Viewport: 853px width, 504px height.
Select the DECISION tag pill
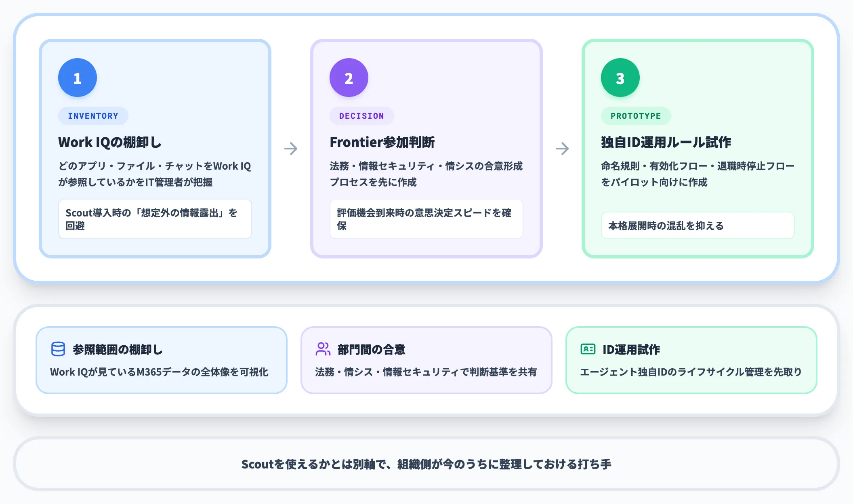[x=361, y=116]
